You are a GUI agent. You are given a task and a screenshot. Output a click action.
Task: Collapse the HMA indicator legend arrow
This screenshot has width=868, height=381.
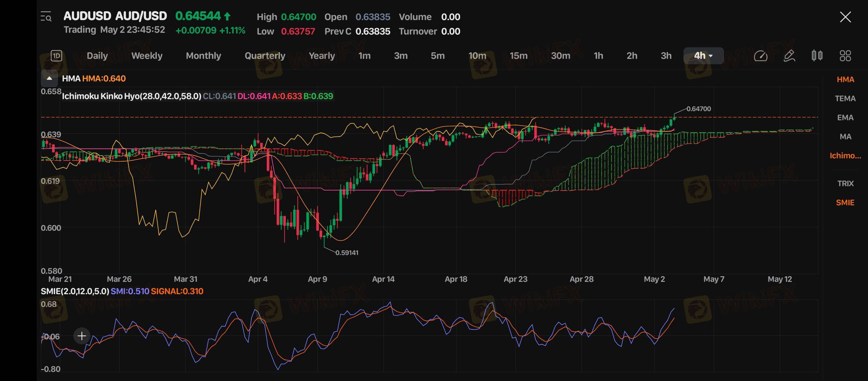click(x=49, y=78)
